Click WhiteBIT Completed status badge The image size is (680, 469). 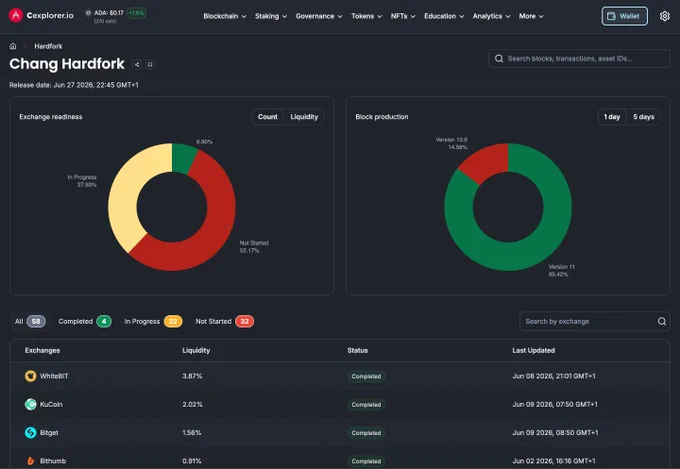click(366, 376)
